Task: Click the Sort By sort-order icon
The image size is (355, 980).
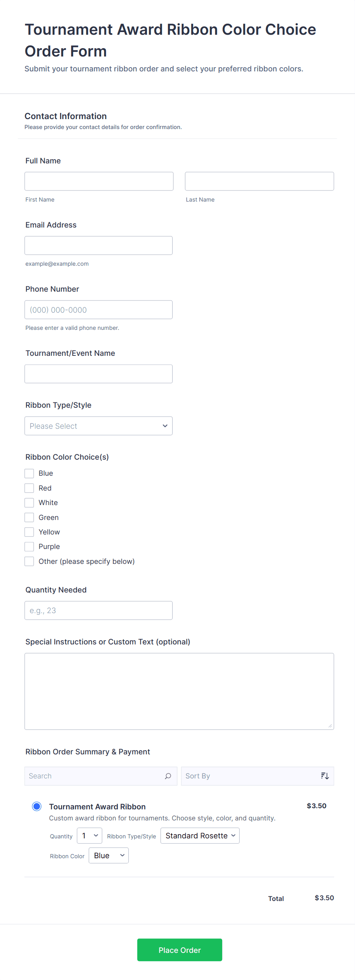Action: click(324, 776)
